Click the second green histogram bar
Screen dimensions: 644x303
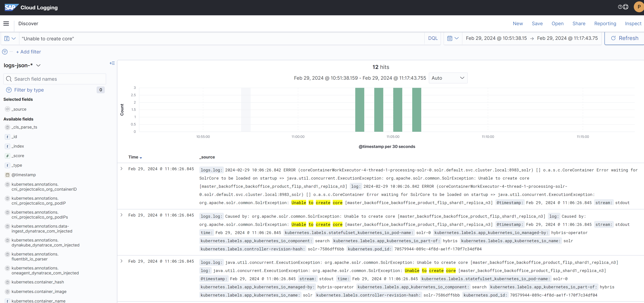379,110
